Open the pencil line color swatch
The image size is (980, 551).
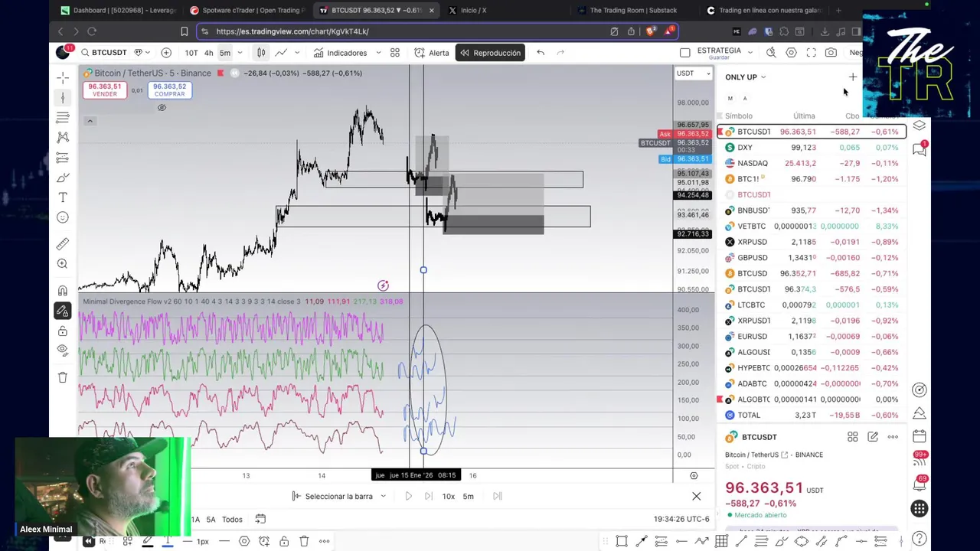coord(147,541)
